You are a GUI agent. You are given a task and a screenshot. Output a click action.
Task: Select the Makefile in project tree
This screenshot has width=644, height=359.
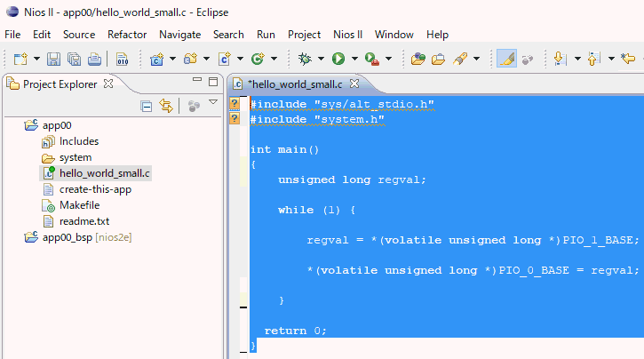tap(79, 205)
